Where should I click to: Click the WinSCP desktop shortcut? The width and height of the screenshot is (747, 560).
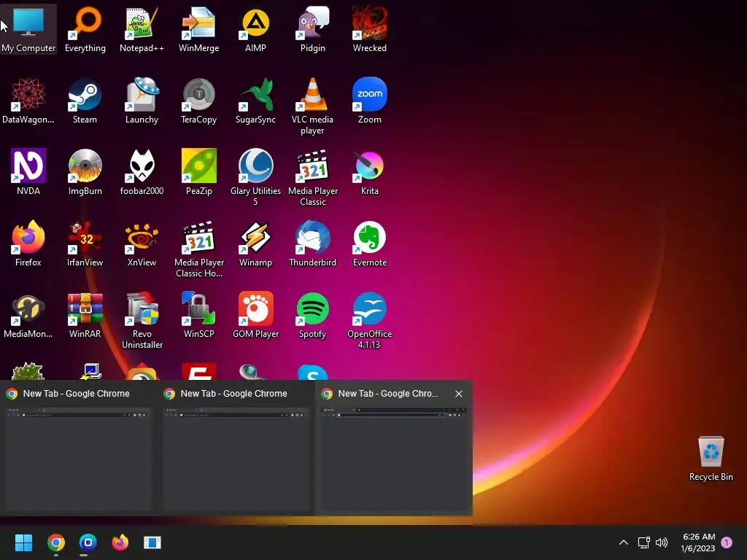pos(198,315)
